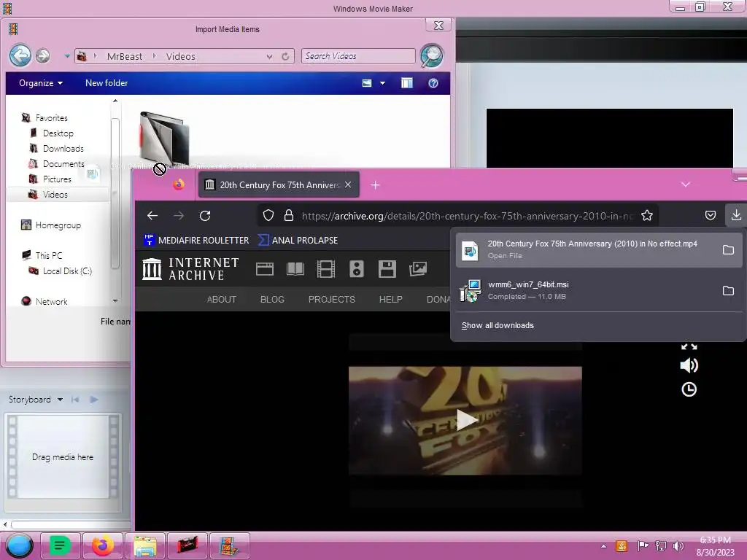Image resolution: width=747 pixels, height=560 pixels.
Task: Rewind storyboard to start
Action: coord(75,399)
